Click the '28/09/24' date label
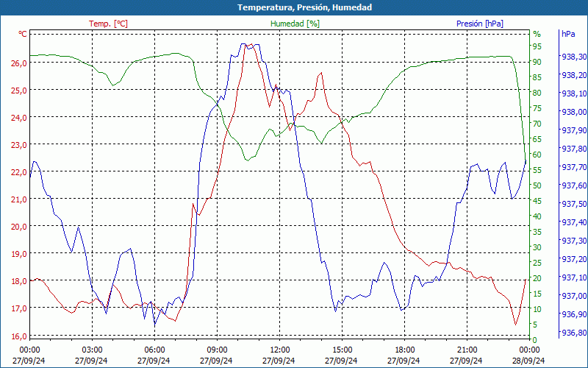This screenshot has width=588, height=368. coord(528,361)
